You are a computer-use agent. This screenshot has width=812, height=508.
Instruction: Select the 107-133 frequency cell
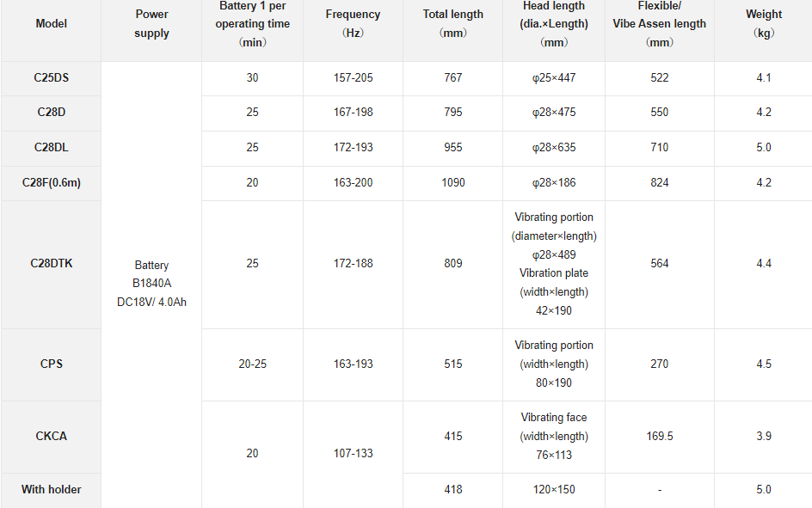(353, 454)
